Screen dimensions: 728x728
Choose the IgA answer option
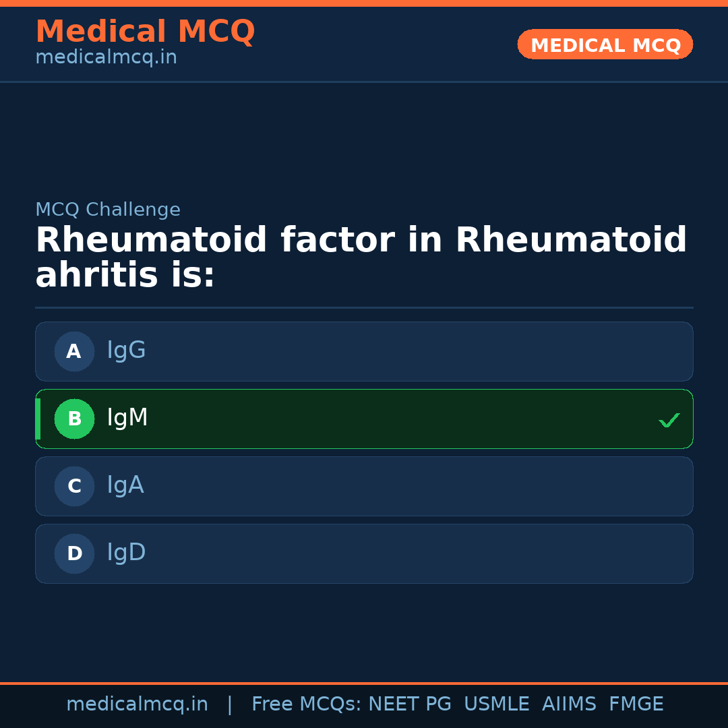tap(364, 486)
